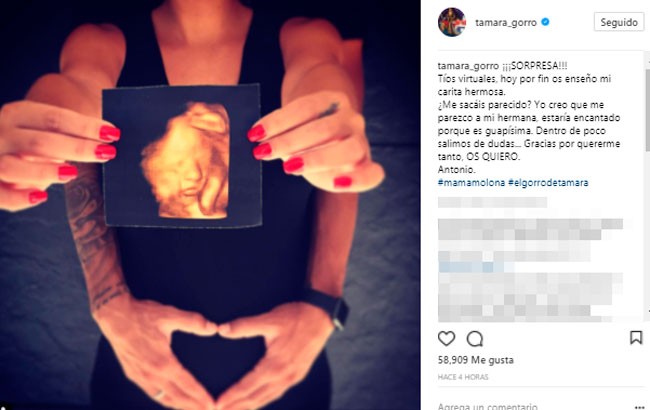Click the HACE 4 HORAS timestamp

click(463, 377)
